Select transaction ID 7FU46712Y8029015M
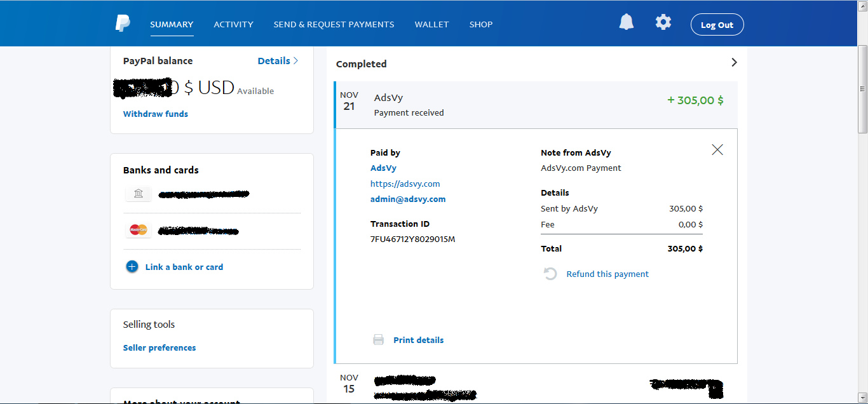Image resolution: width=868 pixels, height=404 pixels. 413,239
